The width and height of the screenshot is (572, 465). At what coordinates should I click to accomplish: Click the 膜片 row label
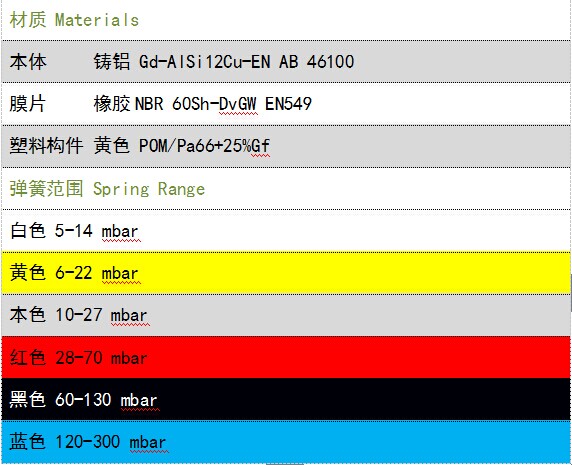point(27,104)
